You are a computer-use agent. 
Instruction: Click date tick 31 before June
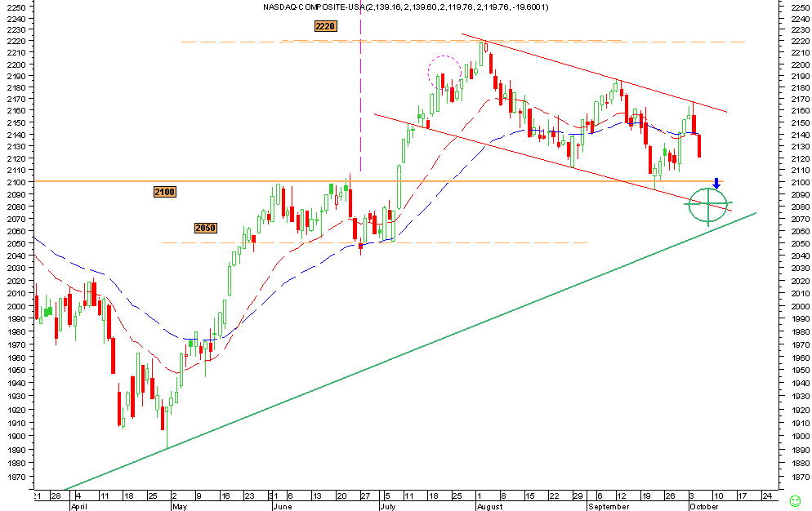[x=272, y=496]
